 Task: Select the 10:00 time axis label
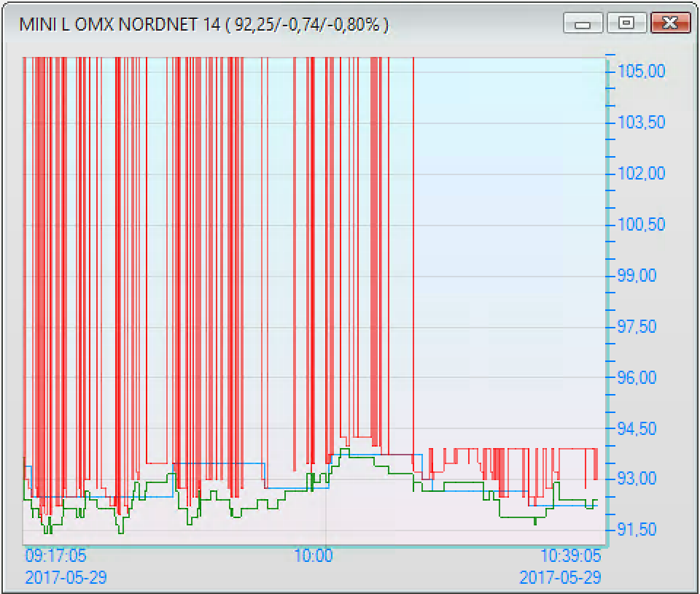coord(313,556)
